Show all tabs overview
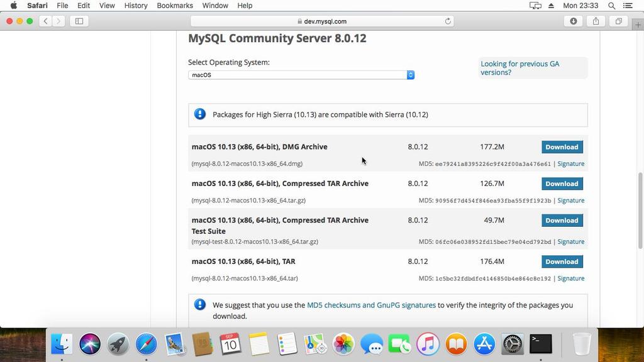The width and height of the screenshot is (644, 362). click(x=619, y=21)
